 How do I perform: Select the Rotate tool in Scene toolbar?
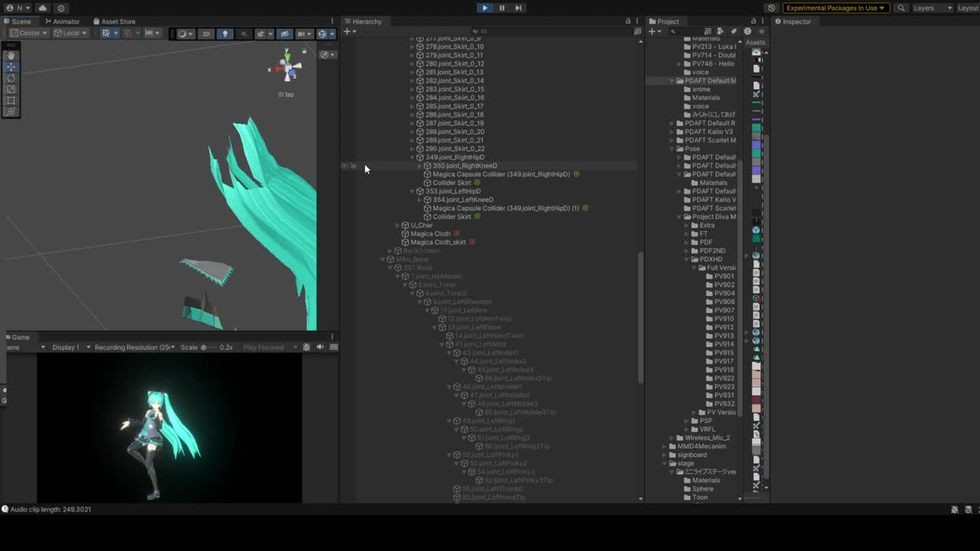click(x=11, y=78)
